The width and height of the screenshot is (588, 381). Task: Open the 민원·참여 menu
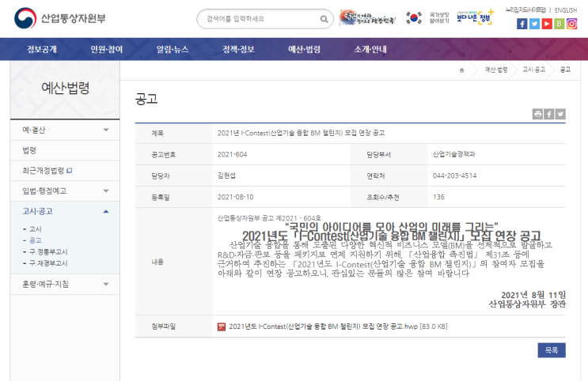tap(107, 49)
